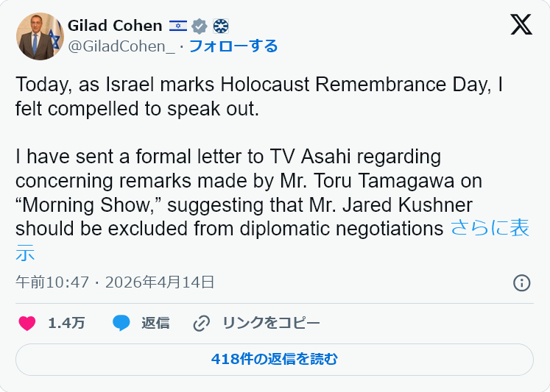Click the Gilad Cohen display name

coord(114,26)
